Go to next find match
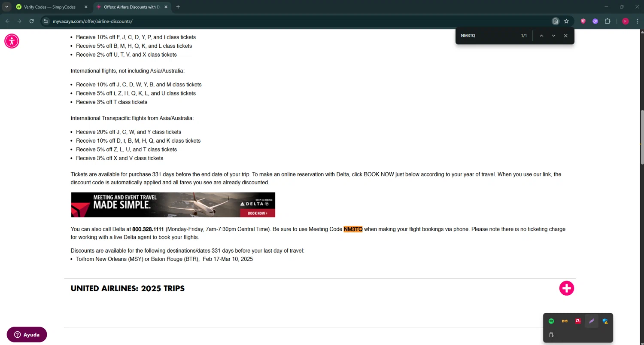This screenshot has height=345, width=644. coord(553,36)
